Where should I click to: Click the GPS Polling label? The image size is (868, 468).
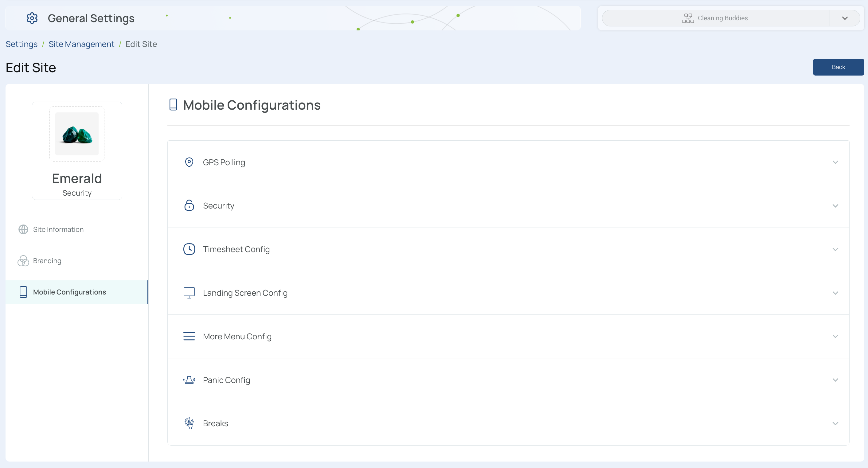[x=224, y=162]
